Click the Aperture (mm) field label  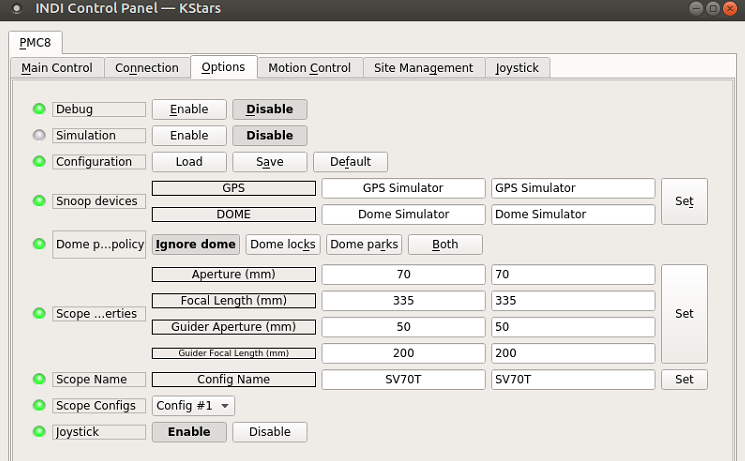coord(234,274)
